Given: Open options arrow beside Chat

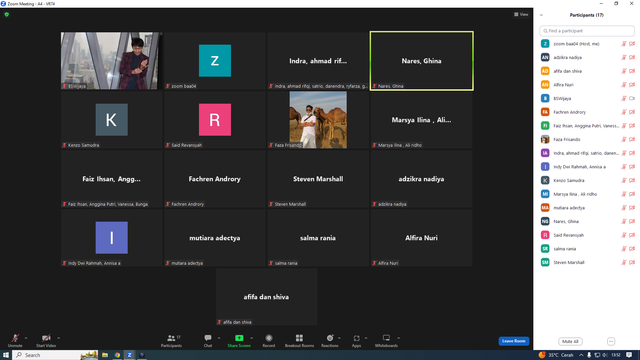Looking at the screenshot, I should 219,338.
